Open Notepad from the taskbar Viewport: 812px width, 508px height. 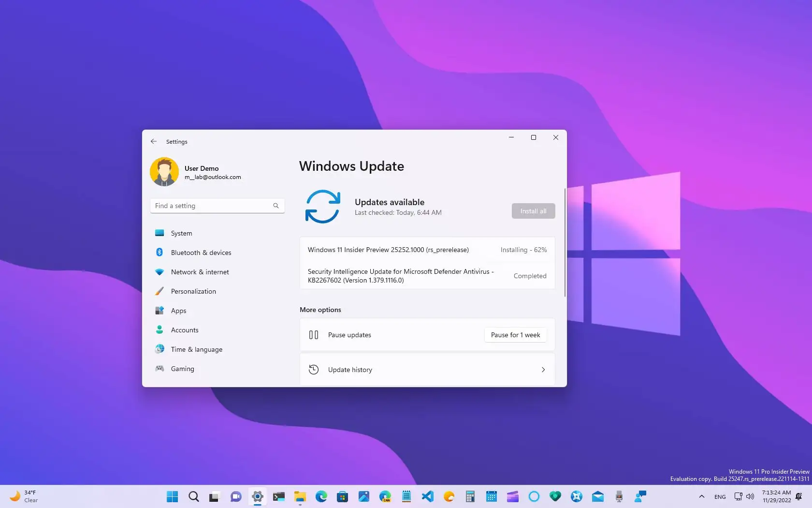(406, 496)
